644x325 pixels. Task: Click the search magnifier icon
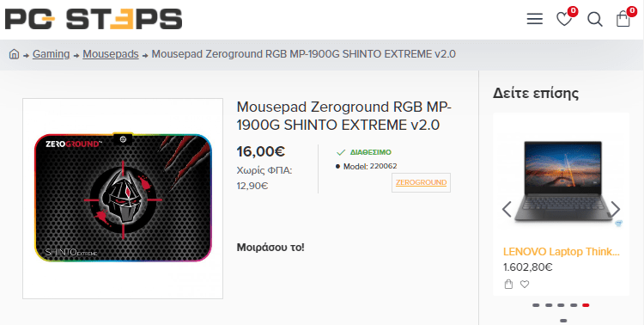coord(595,19)
